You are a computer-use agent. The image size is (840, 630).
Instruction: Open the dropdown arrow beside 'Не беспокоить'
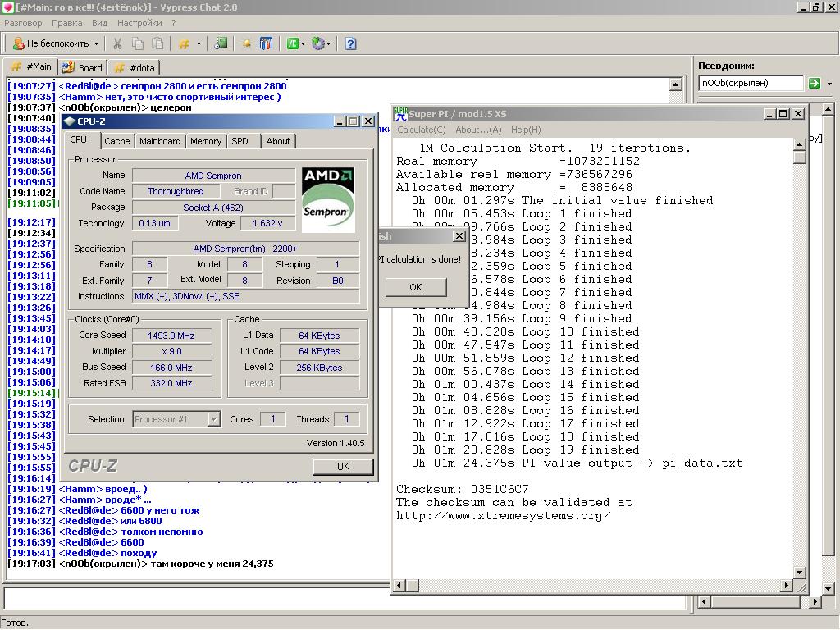point(96,44)
